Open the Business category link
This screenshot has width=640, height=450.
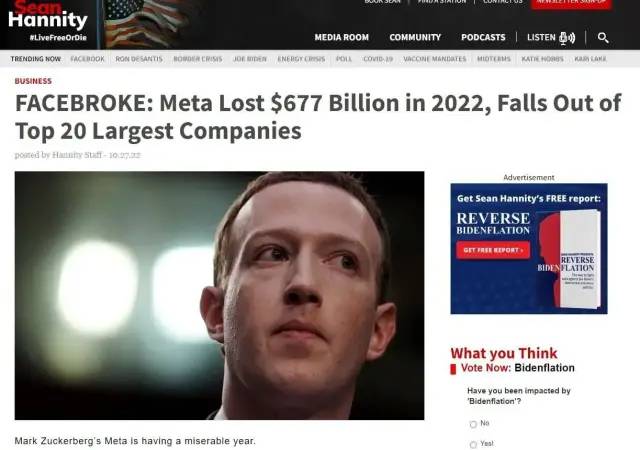33,81
